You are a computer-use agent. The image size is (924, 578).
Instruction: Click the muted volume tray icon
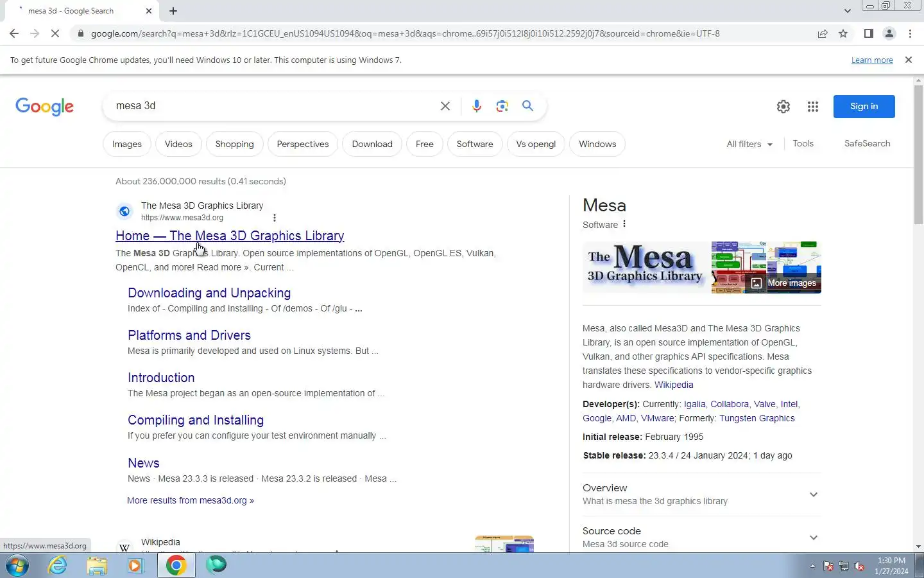pyautogui.click(x=859, y=566)
